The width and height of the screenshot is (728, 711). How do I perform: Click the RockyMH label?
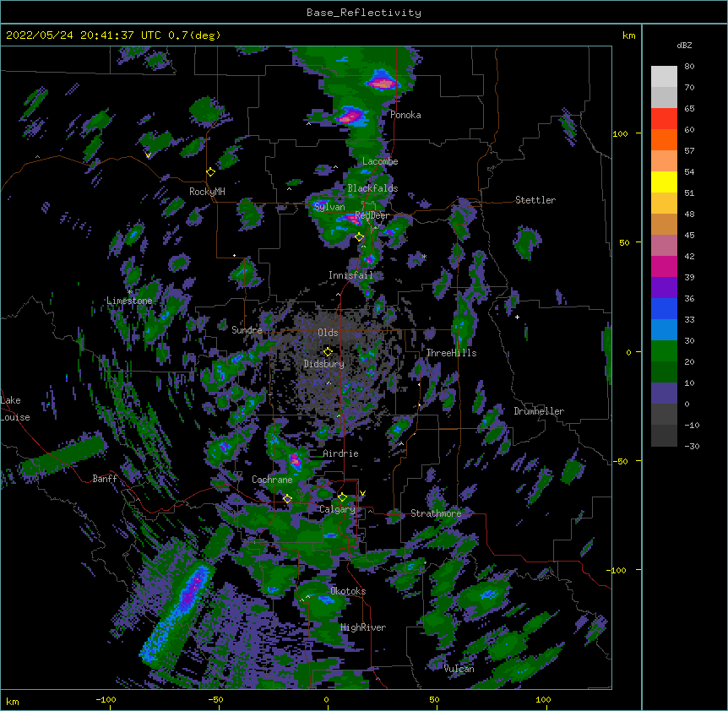(207, 192)
